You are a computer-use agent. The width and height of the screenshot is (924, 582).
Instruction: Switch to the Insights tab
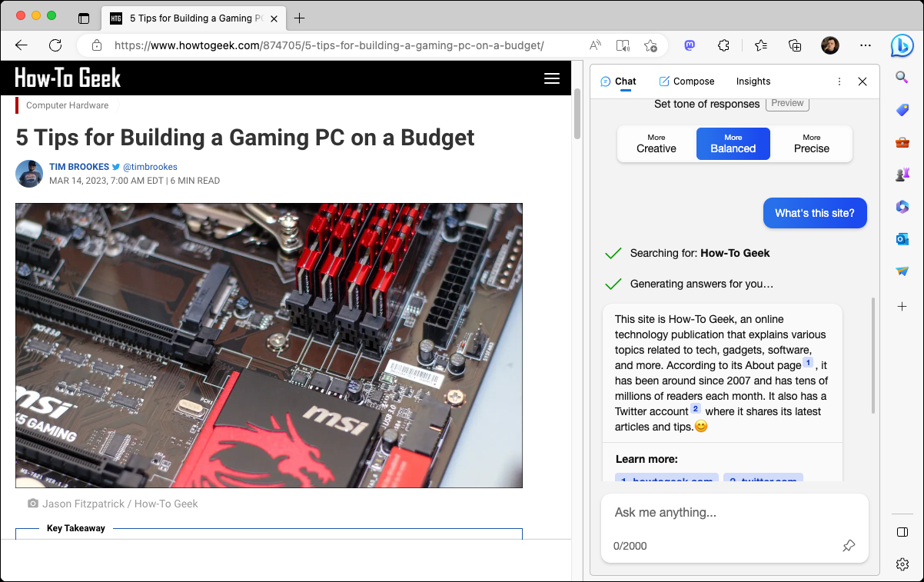tap(753, 81)
